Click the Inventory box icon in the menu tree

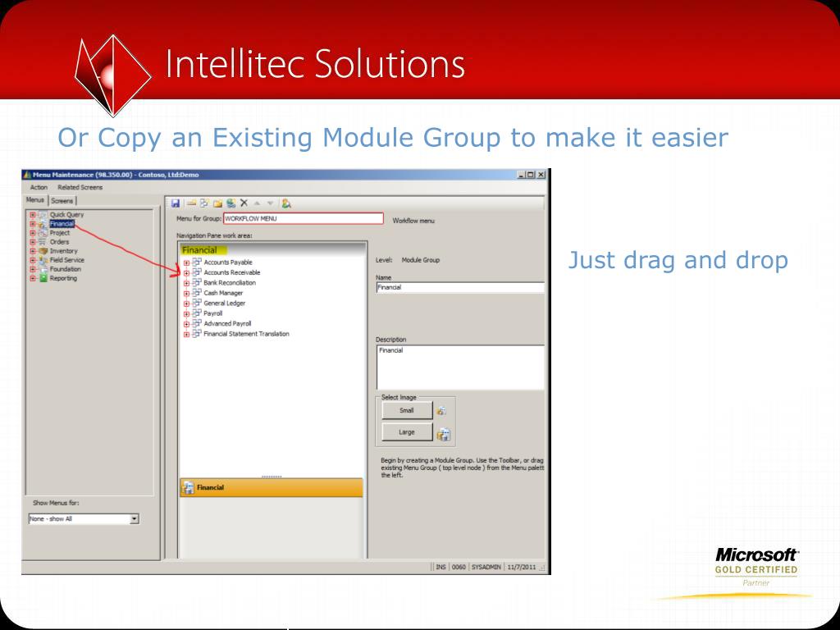tap(43, 251)
